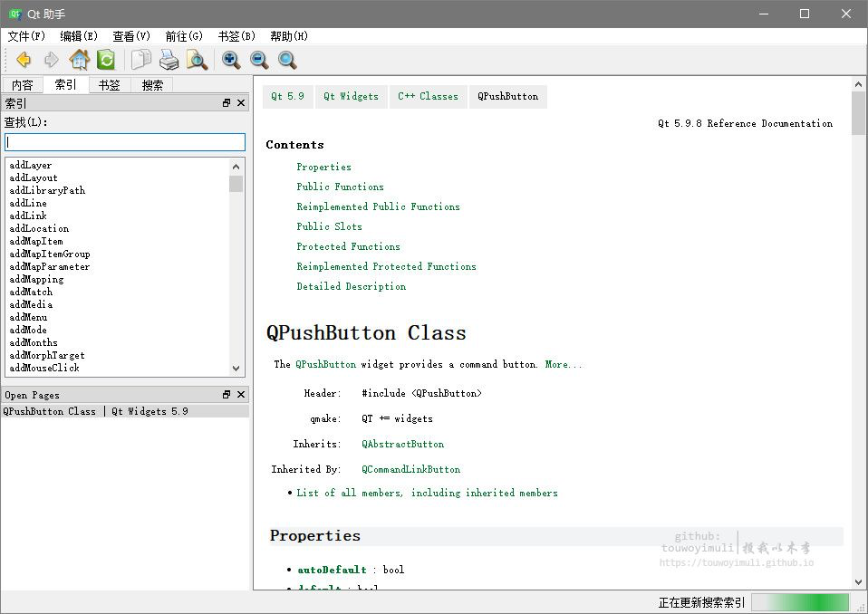
Task: Close the Open Pages panel
Action: pos(241,395)
